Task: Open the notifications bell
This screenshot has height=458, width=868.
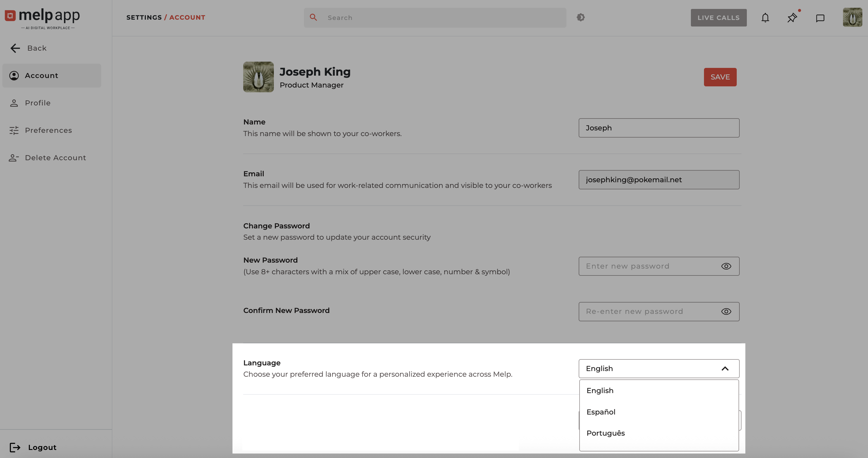Action: tap(765, 18)
